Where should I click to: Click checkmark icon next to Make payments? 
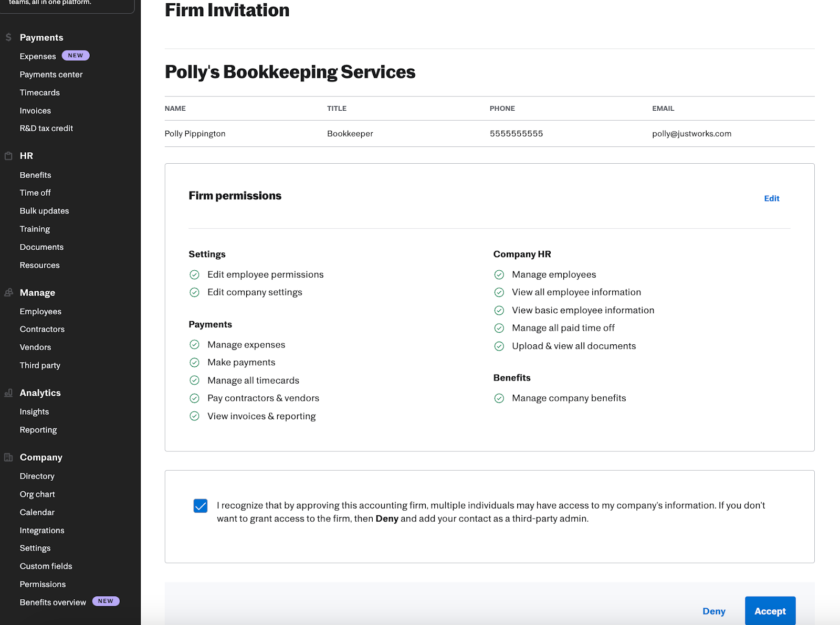point(194,363)
